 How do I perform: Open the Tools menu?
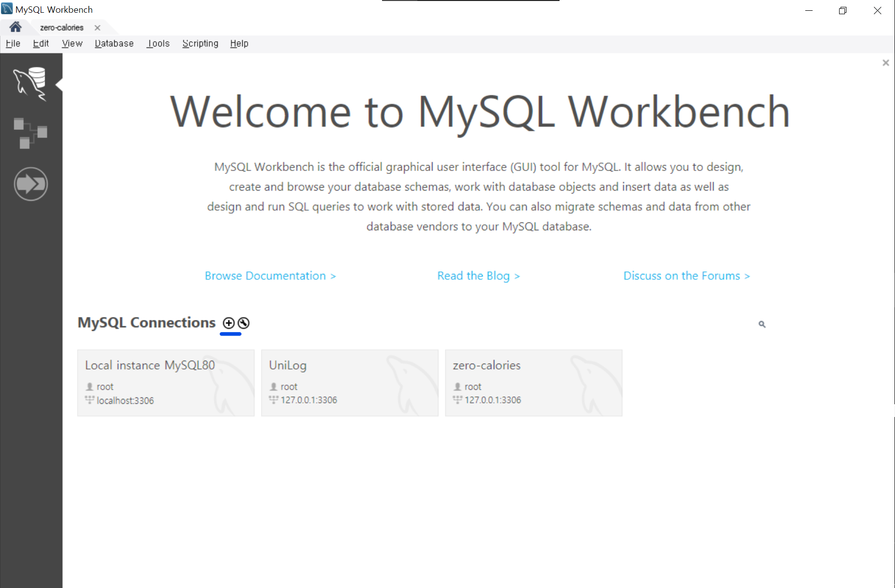pos(158,44)
